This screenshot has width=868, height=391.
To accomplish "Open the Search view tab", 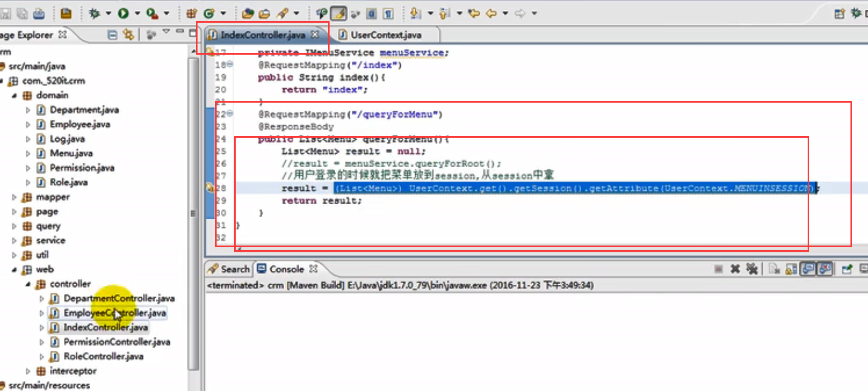I will click(x=230, y=269).
